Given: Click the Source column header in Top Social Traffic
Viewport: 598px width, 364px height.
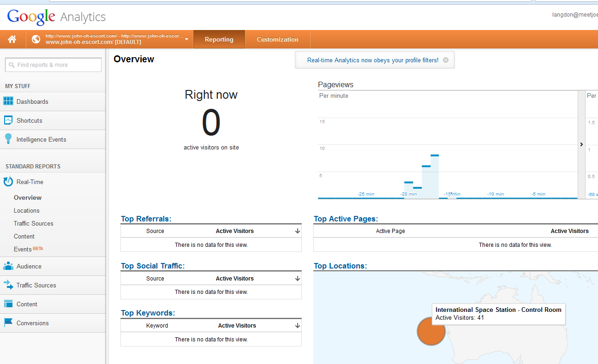Looking at the screenshot, I should 155,279.
